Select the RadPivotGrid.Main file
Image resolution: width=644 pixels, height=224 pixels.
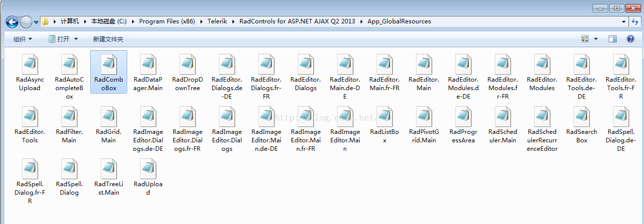[424, 124]
